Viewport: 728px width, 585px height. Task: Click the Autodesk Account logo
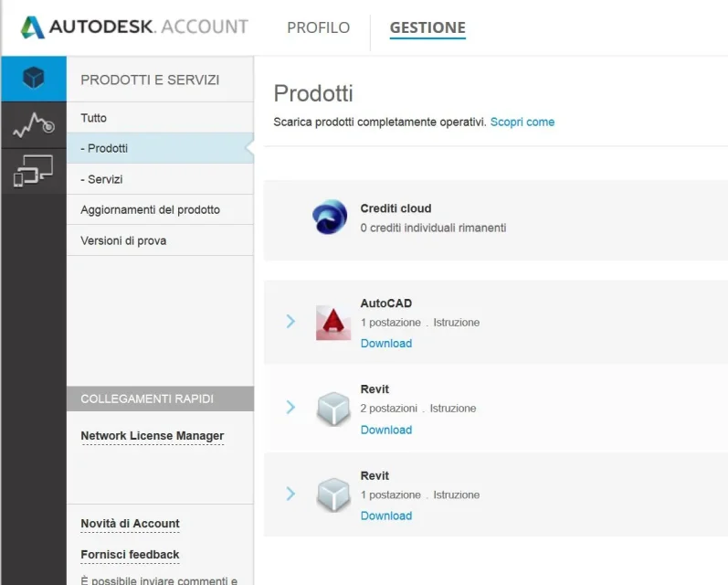point(134,27)
